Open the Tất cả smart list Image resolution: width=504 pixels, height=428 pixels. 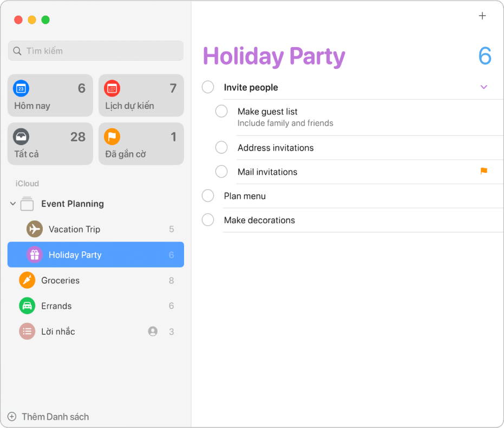pyautogui.click(x=50, y=144)
